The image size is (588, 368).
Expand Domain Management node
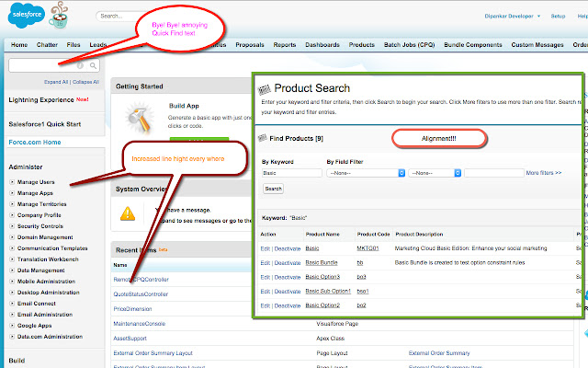pyautogui.click(x=12, y=237)
